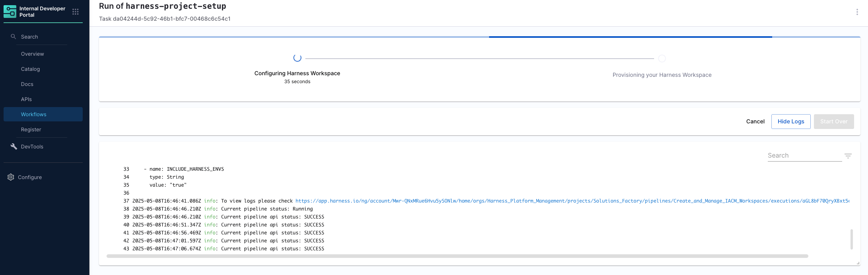Click the Configure gear icon
Screen dimensions: 868x275
[x=11, y=177]
